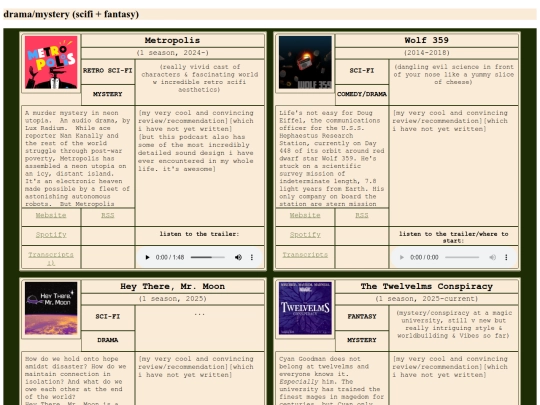Click the Wolf 359 cover art thumbnail
Viewport: 540px width, 405px height.
tap(305, 62)
